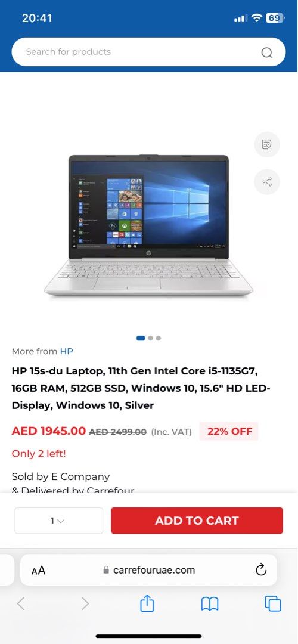Focus the Search for products field
Viewport: 298px width, 644px height.
point(148,52)
